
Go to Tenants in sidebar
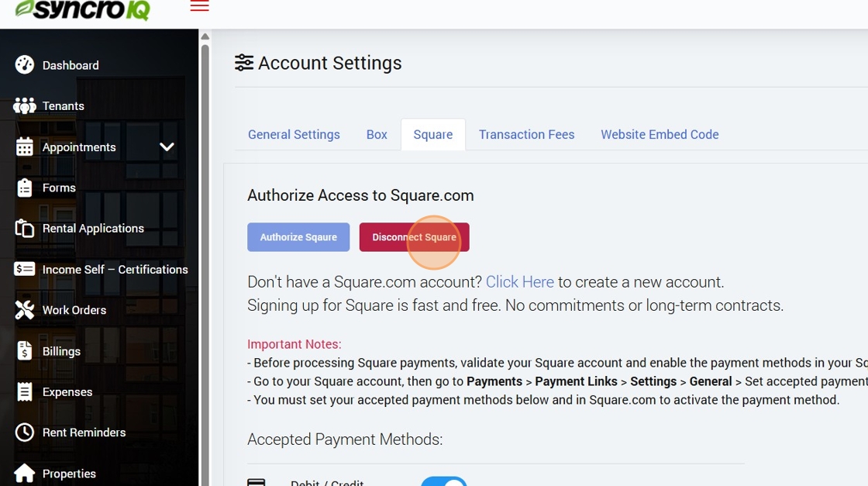click(63, 105)
